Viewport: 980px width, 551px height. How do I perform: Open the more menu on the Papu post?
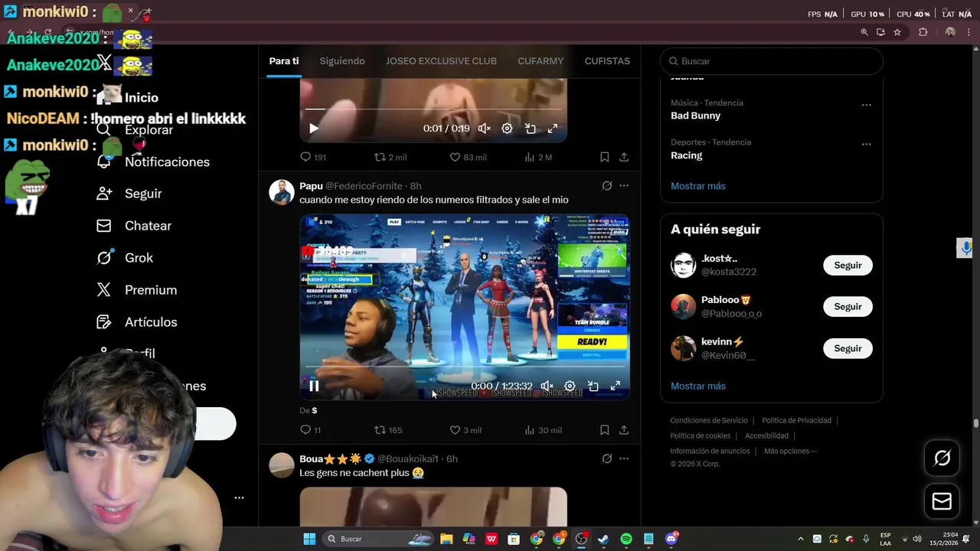click(x=624, y=185)
